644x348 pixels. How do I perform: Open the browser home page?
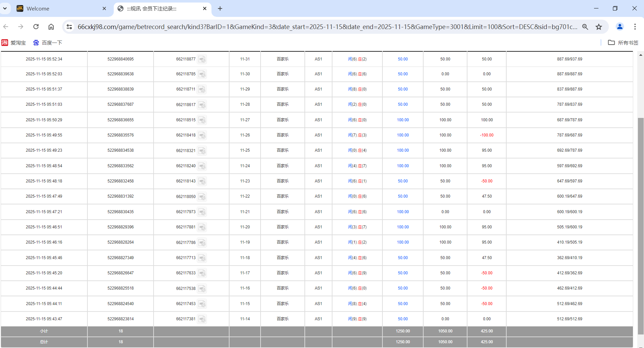pos(51,27)
